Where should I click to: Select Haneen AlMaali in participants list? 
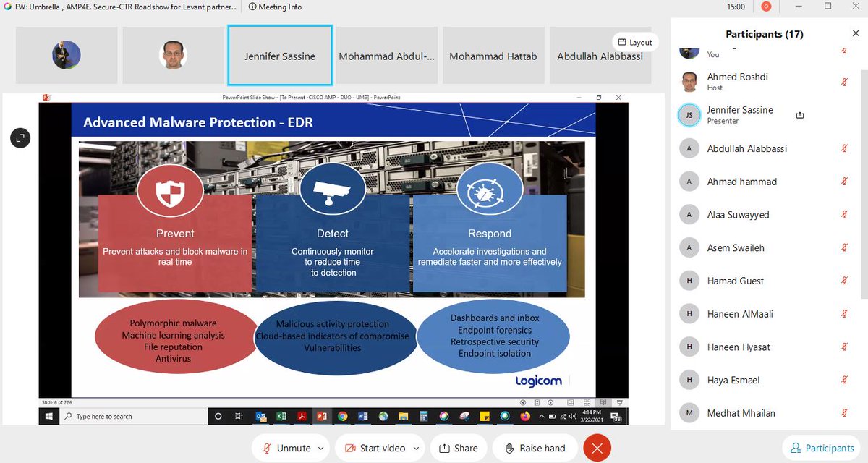click(765, 314)
